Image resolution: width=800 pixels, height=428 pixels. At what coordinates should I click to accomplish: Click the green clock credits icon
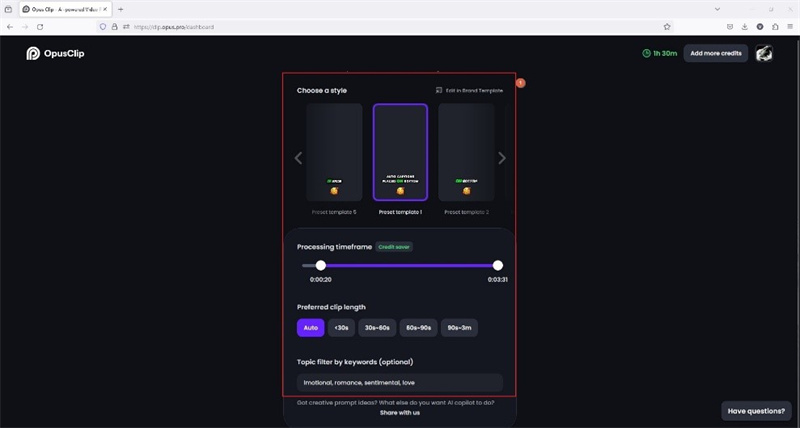[646, 53]
